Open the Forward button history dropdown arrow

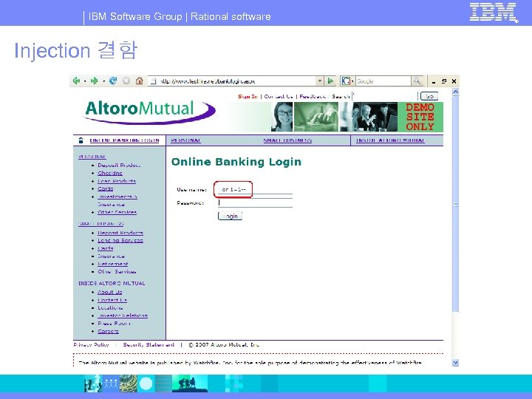(103, 81)
